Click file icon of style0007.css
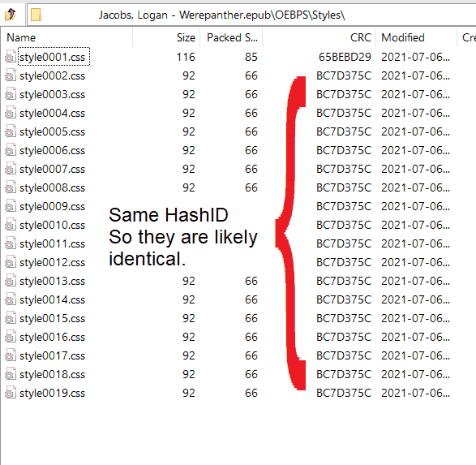The image size is (476, 465). point(11,169)
